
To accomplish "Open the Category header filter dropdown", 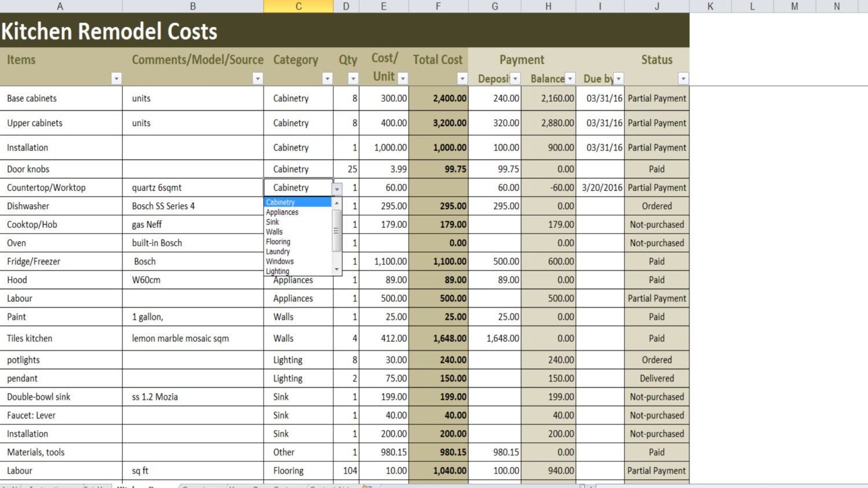I will click(x=328, y=78).
